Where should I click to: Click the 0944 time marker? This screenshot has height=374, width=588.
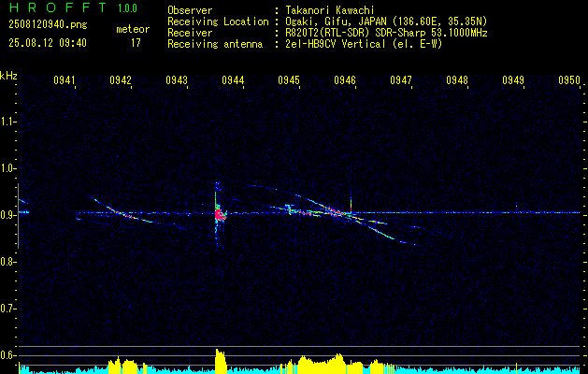click(x=233, y=80)
